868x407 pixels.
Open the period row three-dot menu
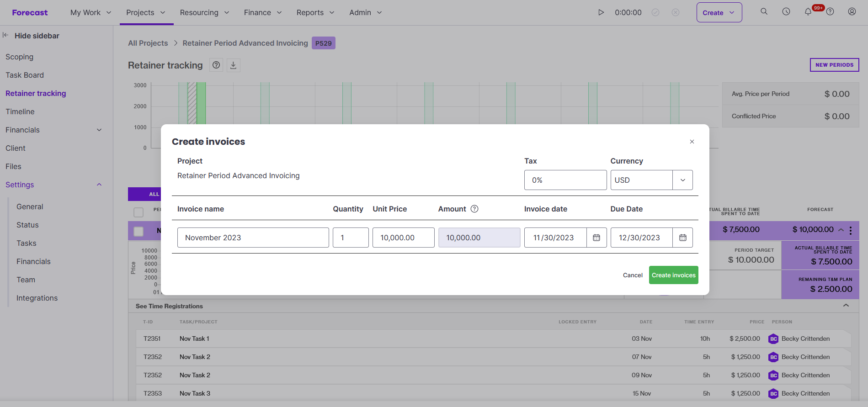coord(851,230)
